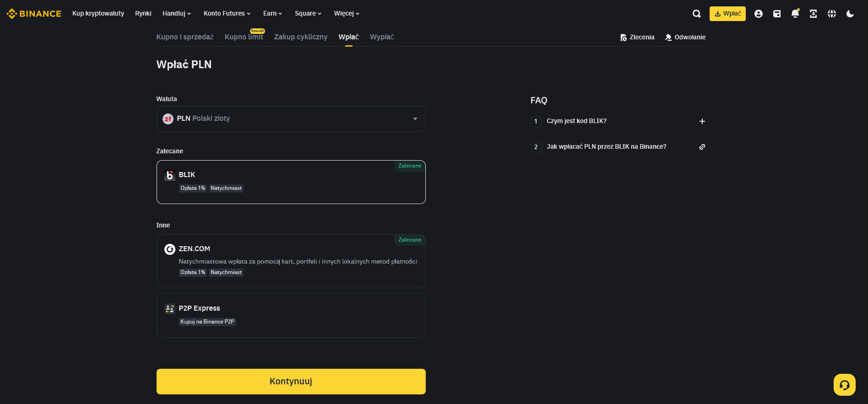Open the wallet icon in header
This screenshot has width=868, height=404.
click(x=777, y=14)
